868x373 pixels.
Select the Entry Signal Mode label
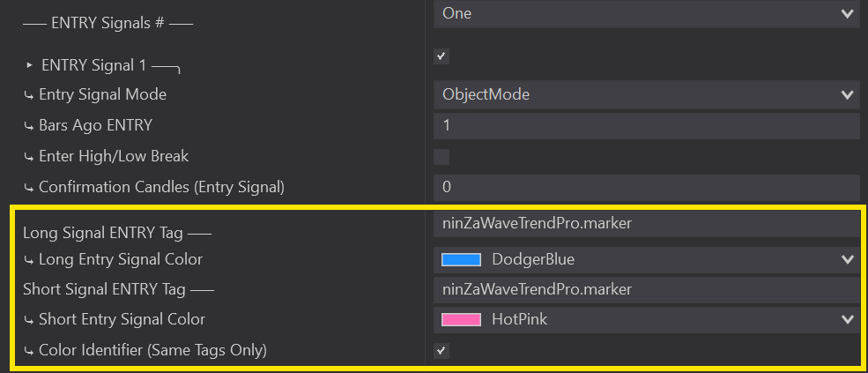tap(102, 94)
